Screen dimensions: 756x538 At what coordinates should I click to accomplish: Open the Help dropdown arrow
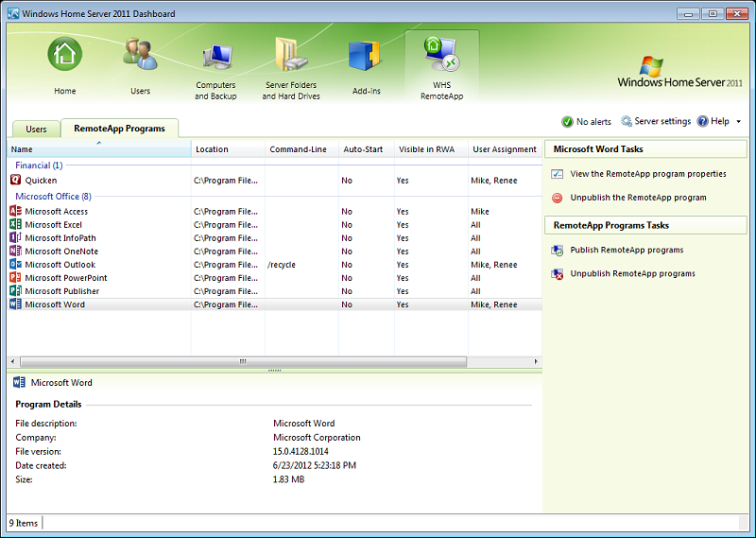coord(738,122)
